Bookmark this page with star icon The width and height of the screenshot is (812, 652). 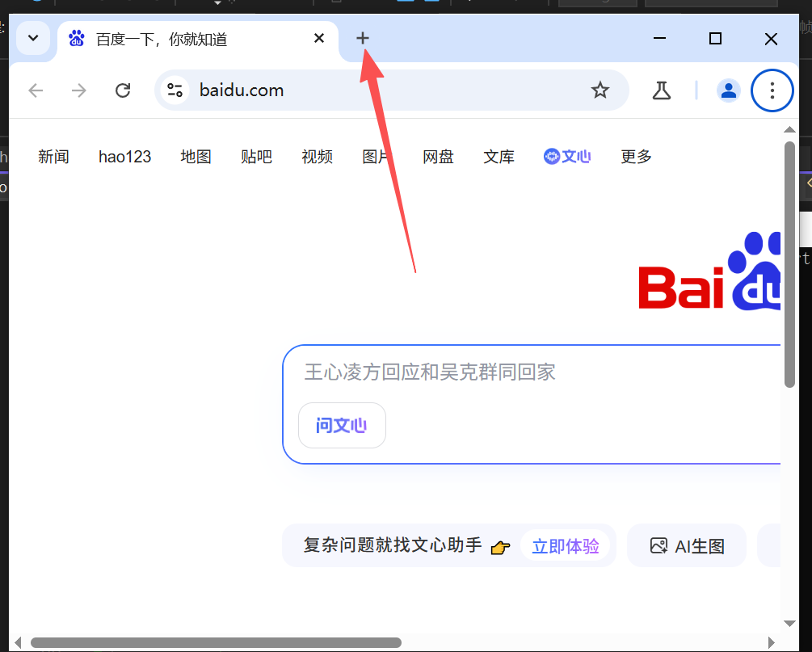pyautogui.click(x=600, y=90)
